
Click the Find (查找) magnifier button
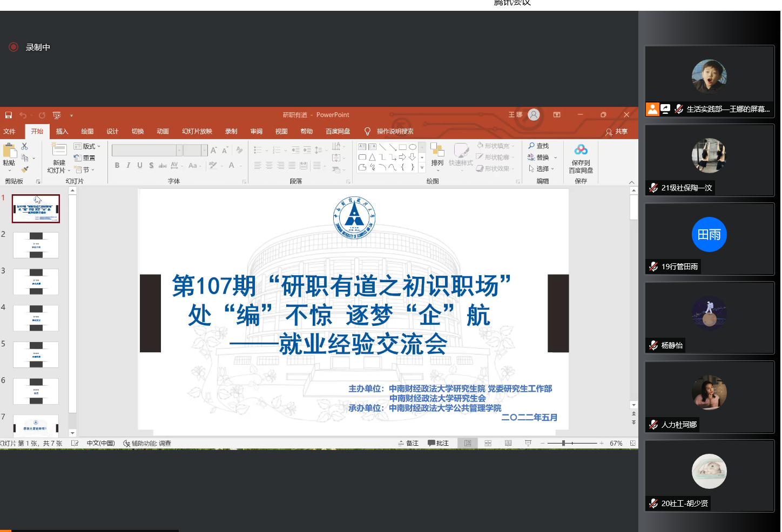coord(538,146)
